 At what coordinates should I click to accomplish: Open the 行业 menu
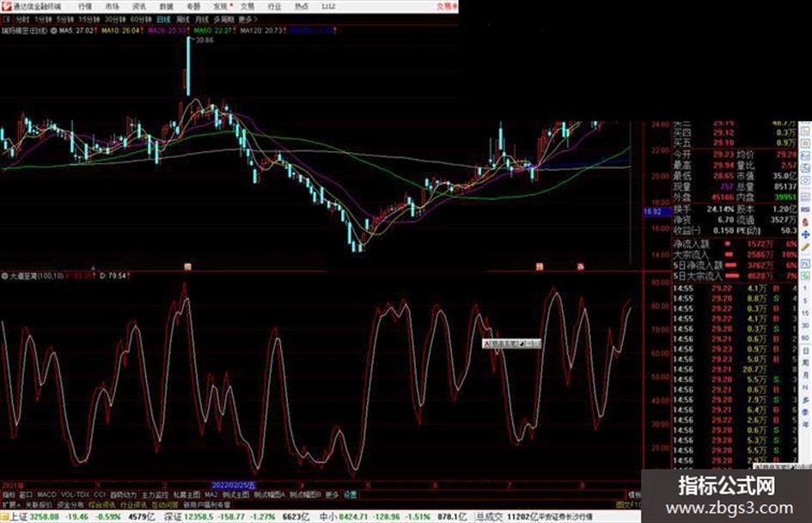click(x=274, y=6)
